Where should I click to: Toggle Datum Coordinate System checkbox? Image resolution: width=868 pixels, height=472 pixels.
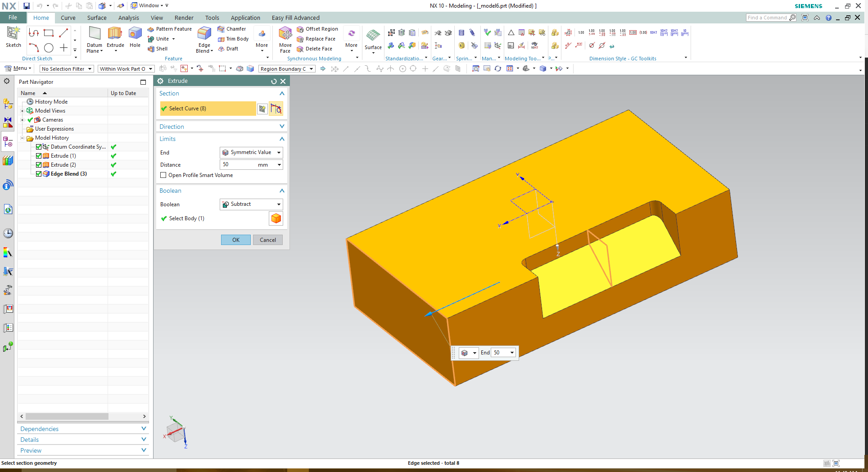[x=39, y=147]
